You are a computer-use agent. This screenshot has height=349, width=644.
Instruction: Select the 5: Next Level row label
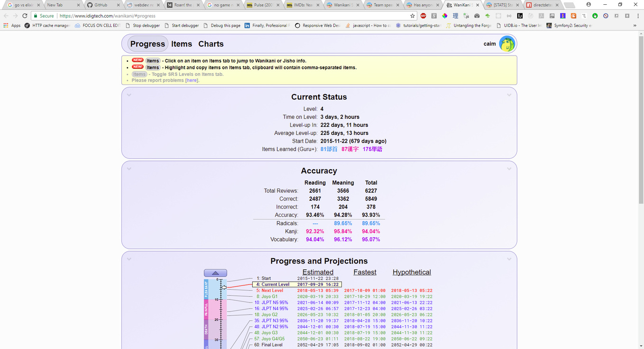[270, 291]
